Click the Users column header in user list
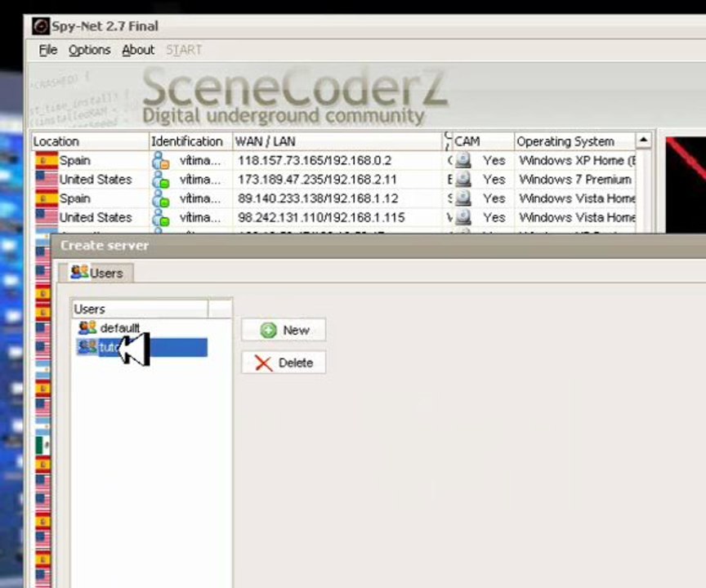706x588 pixels. click(141, 309)
